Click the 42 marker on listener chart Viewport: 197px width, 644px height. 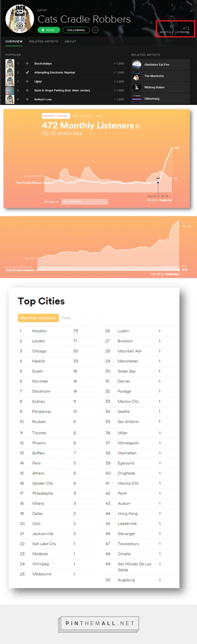(x=158, y=182)
